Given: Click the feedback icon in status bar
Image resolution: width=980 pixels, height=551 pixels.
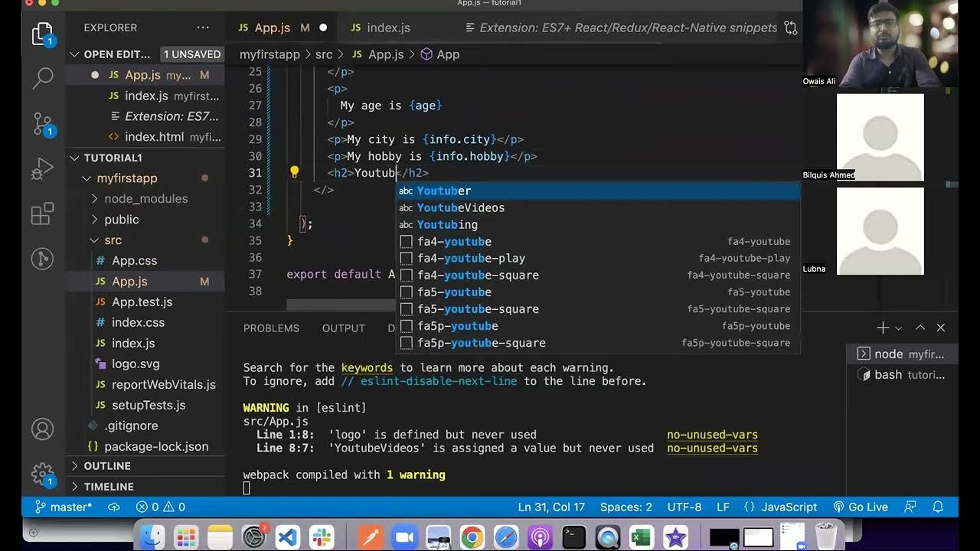Looking at the screenshot, I should (x=910, y=507).
